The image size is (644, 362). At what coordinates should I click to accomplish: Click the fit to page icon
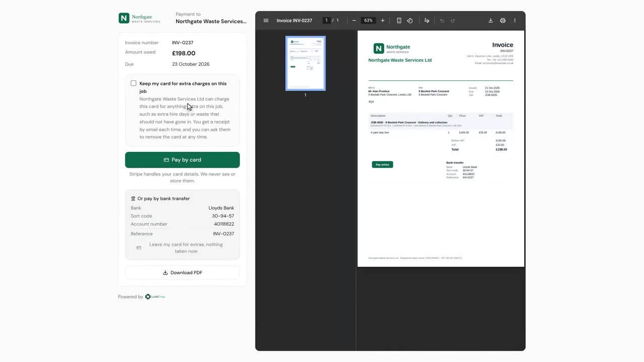click(x=399, y=21)
